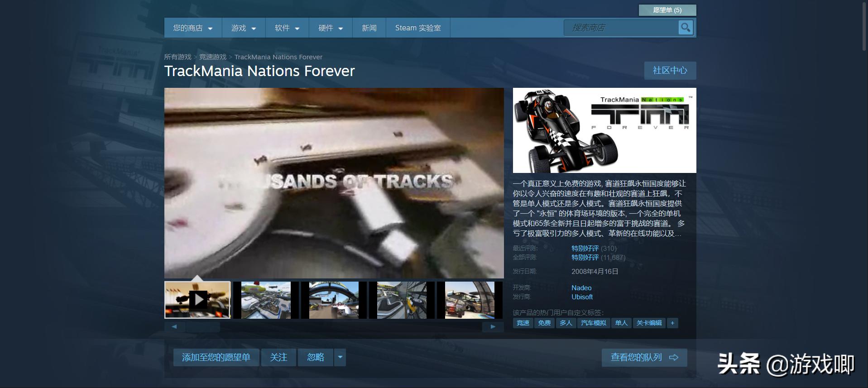
Task: Open the 硬件 dropdown menu
Action: click(x=331, y=28)
